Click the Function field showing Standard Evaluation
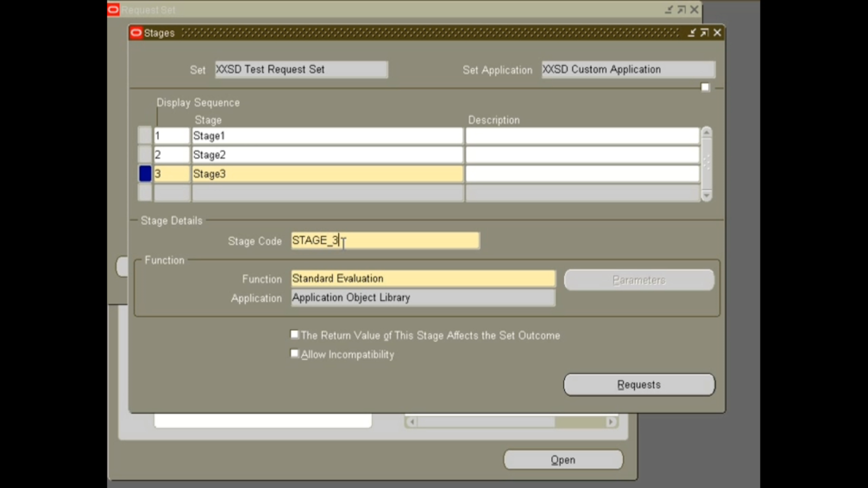The image size is (868, 488). [423, 278]
